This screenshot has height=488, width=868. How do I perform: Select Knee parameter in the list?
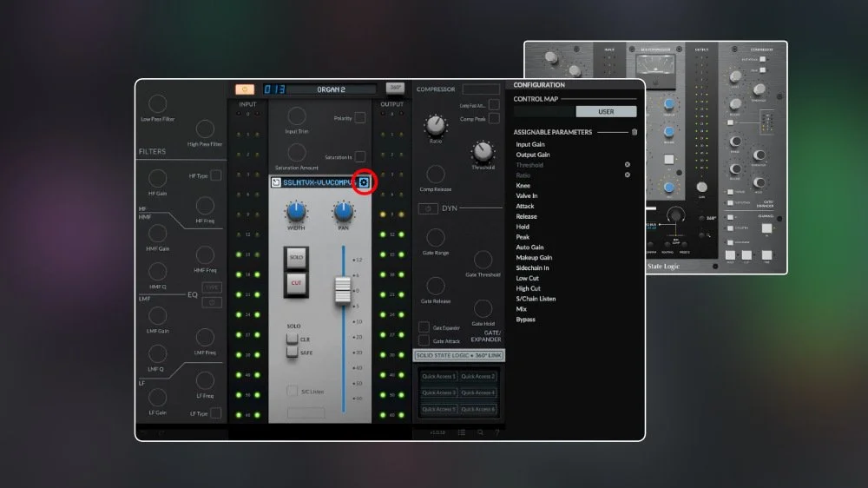coord(523,186)
